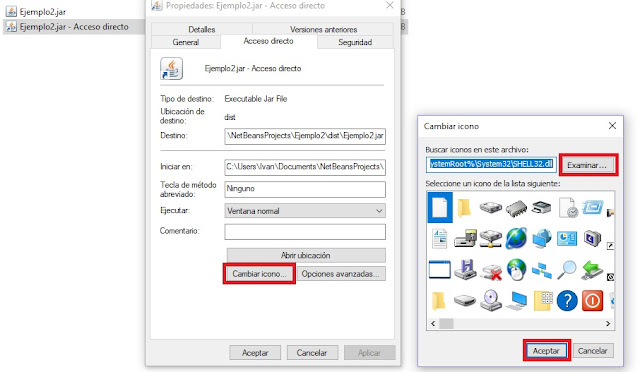640x372 pixels.
Task: Click the Cambiar icono button
Action: 259,274
